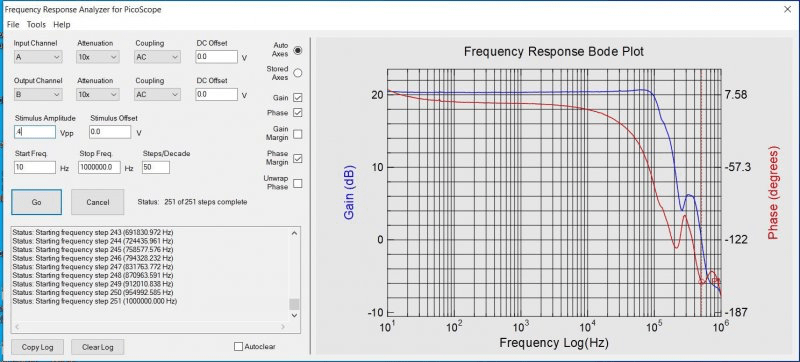Click the Steps/Decade input field

point(156,167)
